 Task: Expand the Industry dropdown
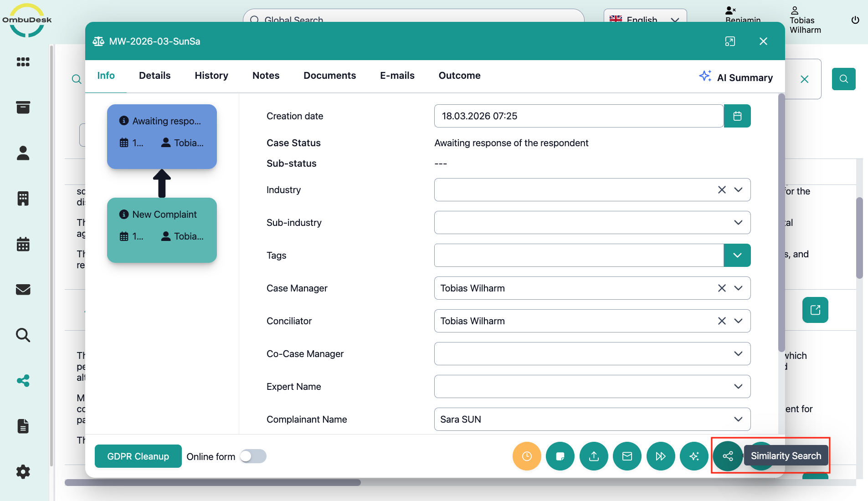pos(738,190)
